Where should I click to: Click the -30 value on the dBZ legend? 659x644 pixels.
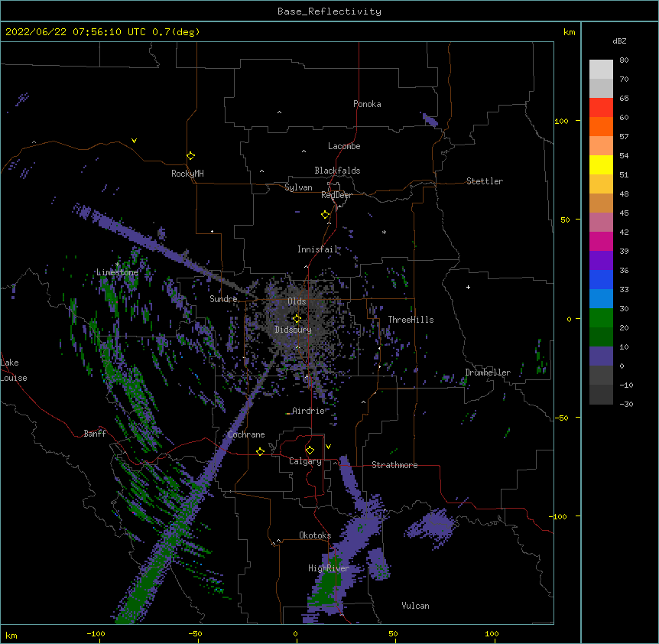626,404
